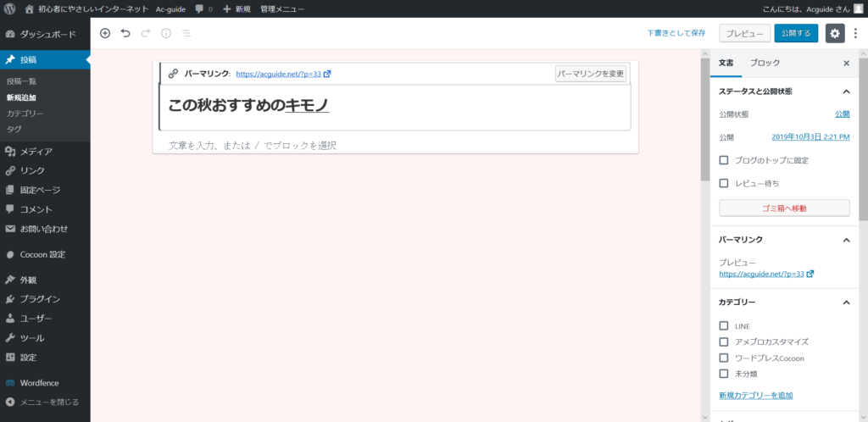Open Cocoon 設定
The width and height of the screenshot is (868, 422).
[x=46, y=254]
